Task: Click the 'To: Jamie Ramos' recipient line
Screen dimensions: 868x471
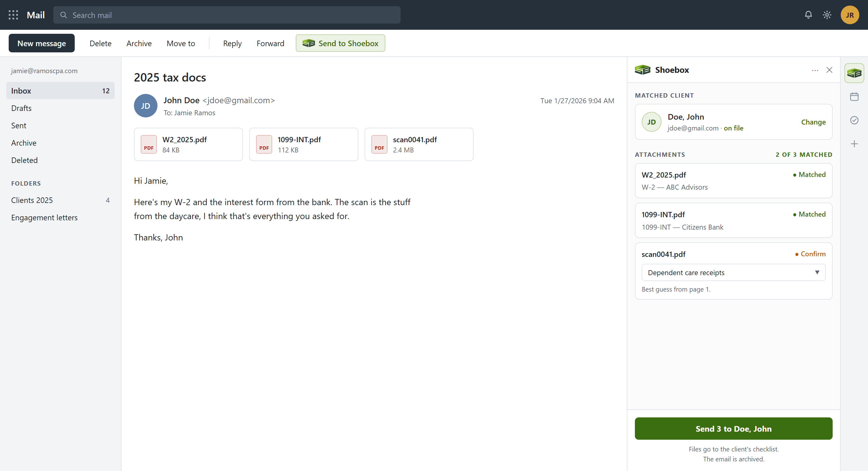Action: click(189, 113)
